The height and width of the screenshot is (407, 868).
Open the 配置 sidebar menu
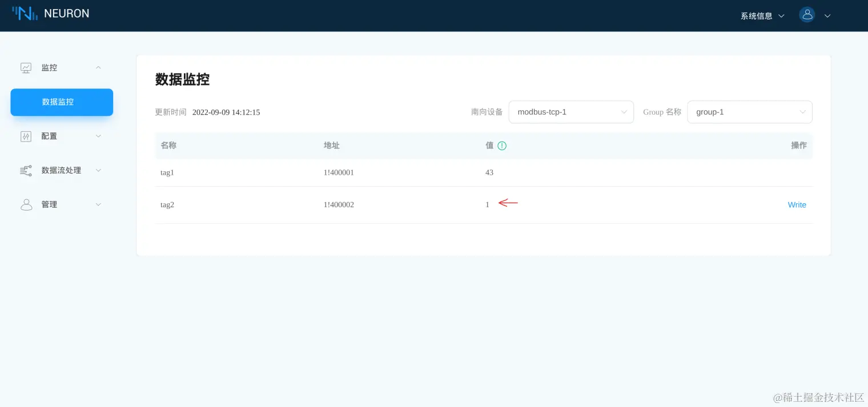coord(61,136)
